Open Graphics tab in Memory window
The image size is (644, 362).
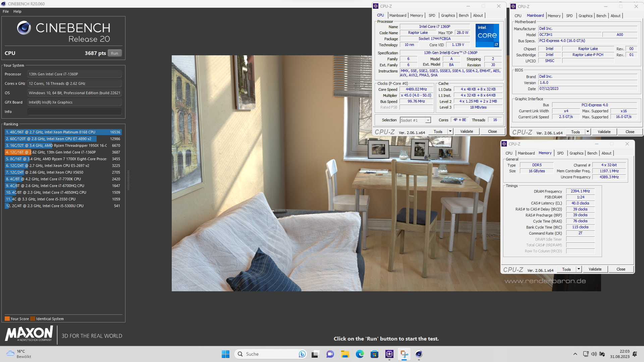(576, 153)
